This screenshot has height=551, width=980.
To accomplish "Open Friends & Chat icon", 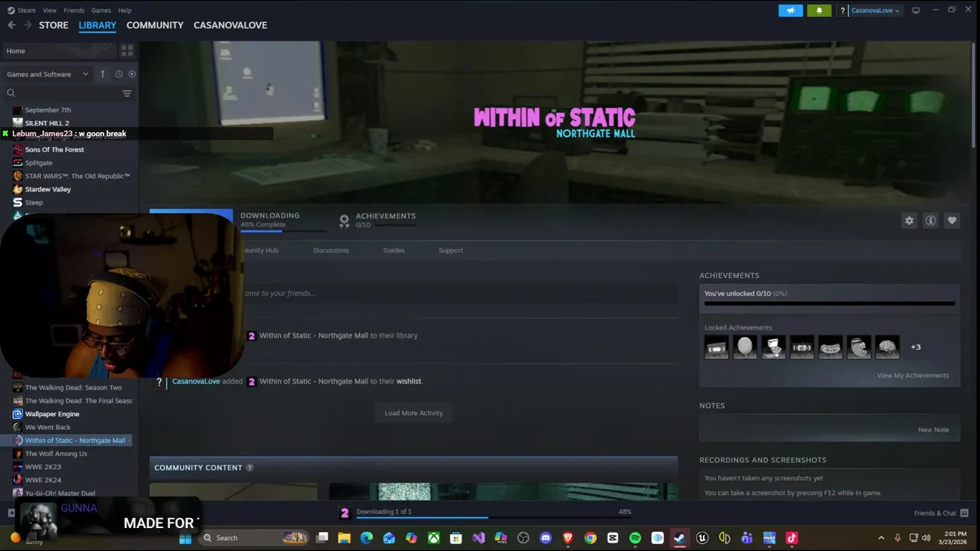I will [964, 513].
